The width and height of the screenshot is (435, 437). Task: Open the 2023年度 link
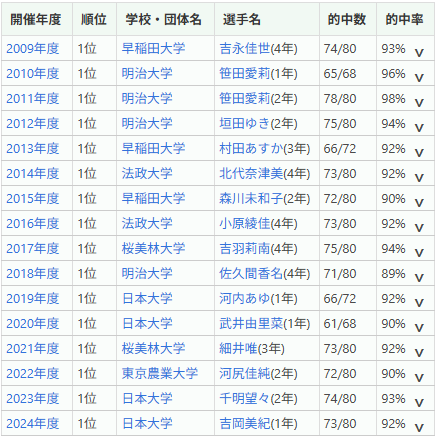pos(33,399)
